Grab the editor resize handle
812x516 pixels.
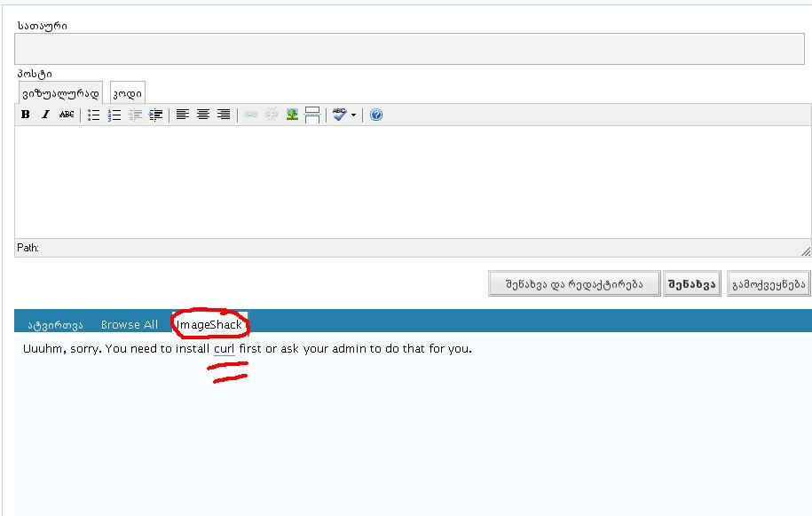tap(806, 251)
